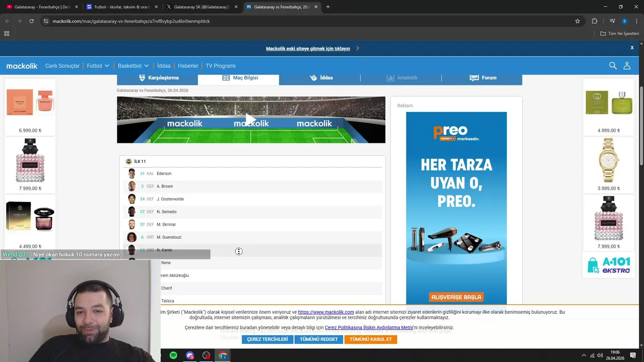Select player A. Brown in lineup
The height and width of the screenshot is (362, 644).
click(x=165, y=187)
